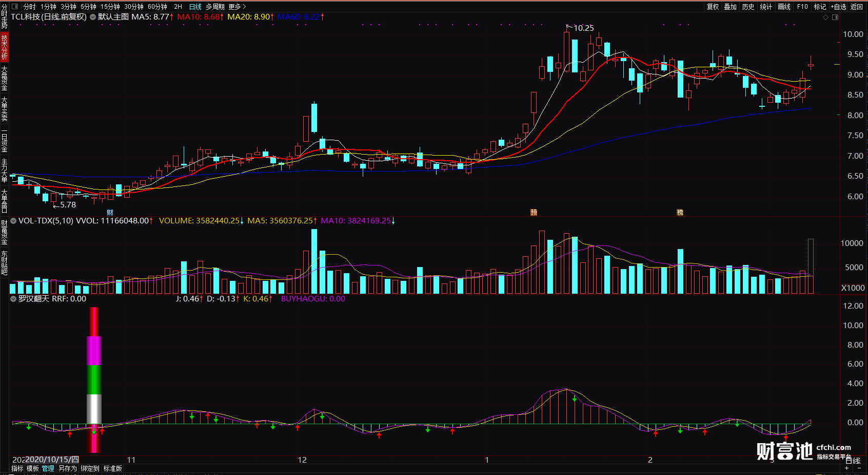Open the 分时走势 sidebar tab

[4, 16]
